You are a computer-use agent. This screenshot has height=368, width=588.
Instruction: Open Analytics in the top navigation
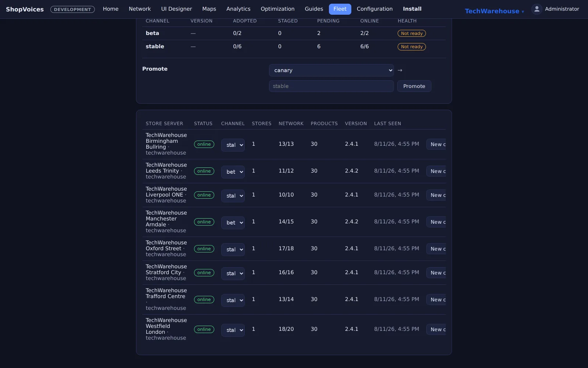click(238, 9)
